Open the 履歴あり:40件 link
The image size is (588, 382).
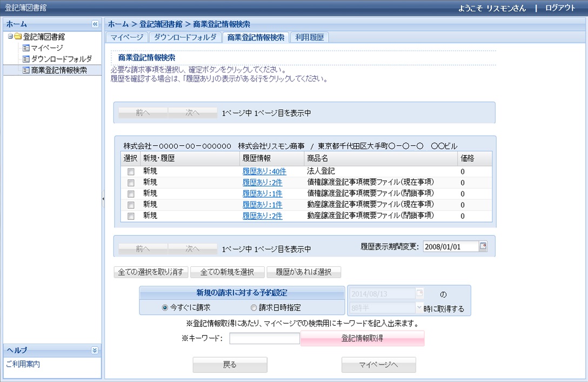tap(263, 171)
